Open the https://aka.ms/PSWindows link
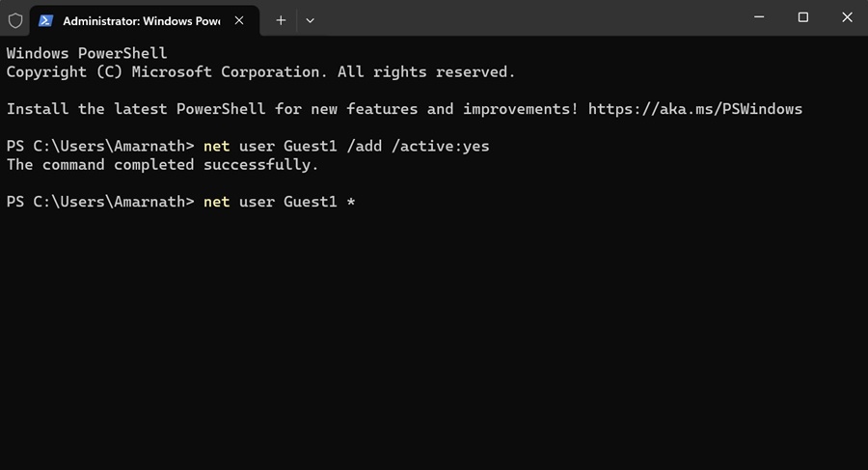 click(694, 109)
